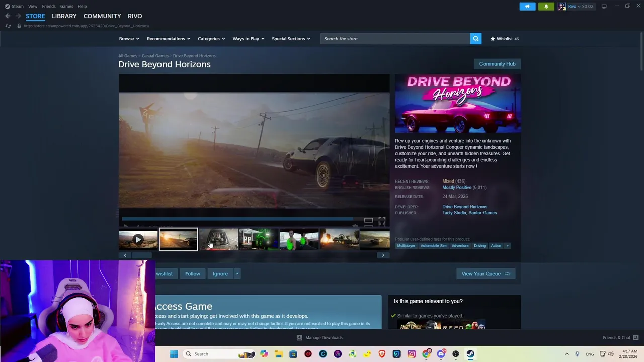The image size is (644, 362).
Task: Open the Tacty Studio publisher link
Action: coord(454,213)
